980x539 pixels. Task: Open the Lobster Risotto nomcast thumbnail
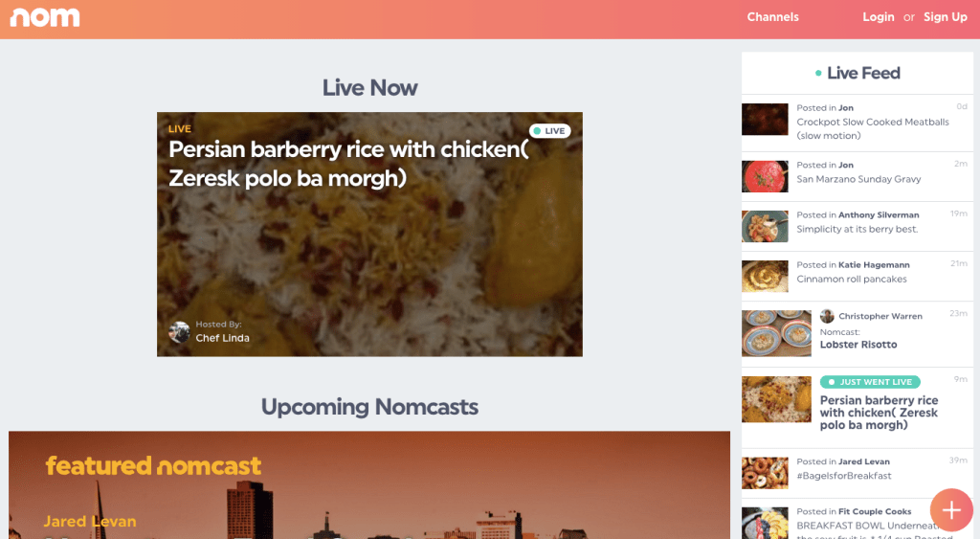776,333
